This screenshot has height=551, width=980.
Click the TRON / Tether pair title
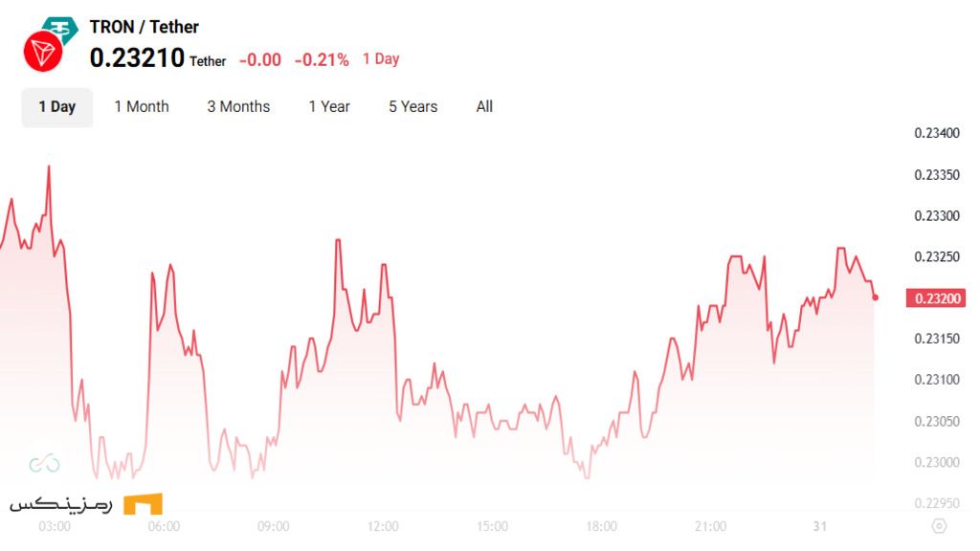pos(145,27)
